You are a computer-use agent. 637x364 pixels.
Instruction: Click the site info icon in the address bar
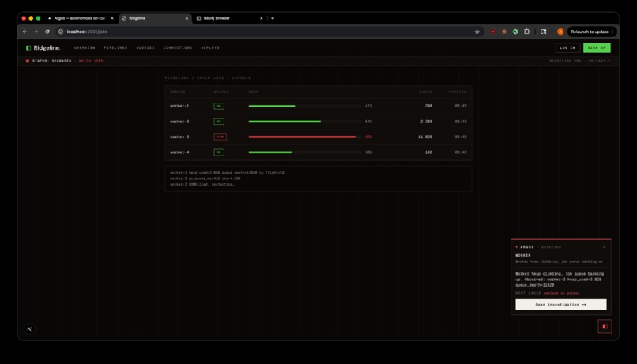point(61,32)
